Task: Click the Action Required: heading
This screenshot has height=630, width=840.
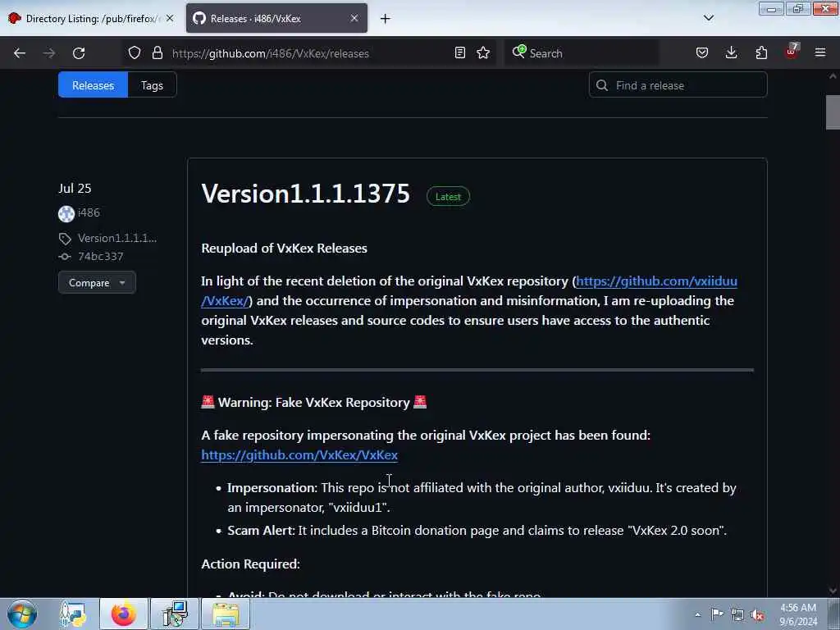Action: (251, 564)
